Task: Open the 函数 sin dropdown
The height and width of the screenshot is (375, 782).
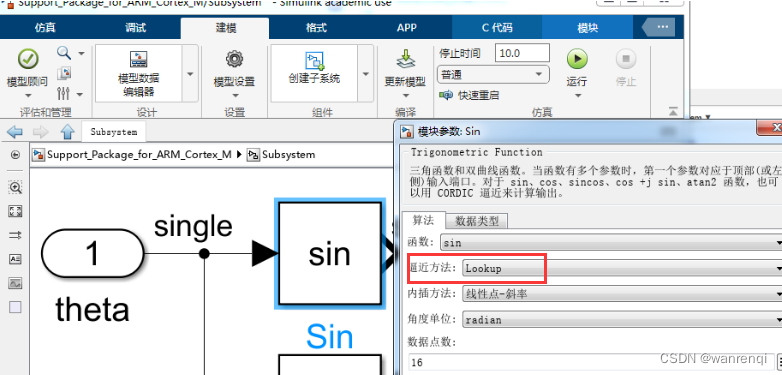Action: coord(611,243)
